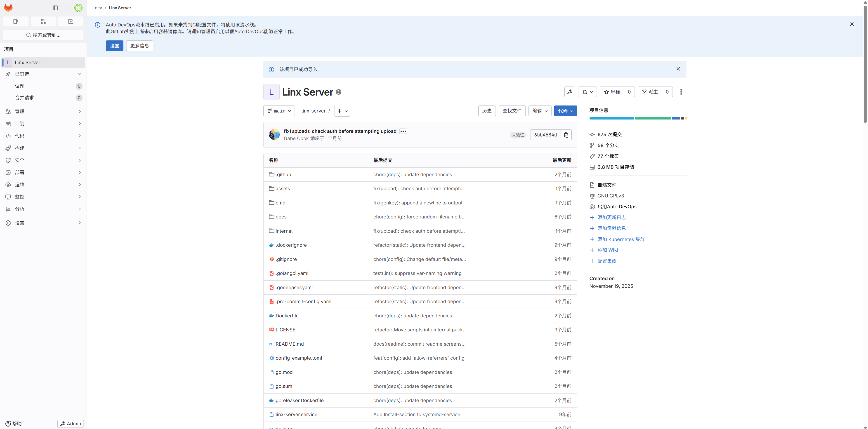Open the Dockerfile file
868x429 pixels.
click(287, 316)
